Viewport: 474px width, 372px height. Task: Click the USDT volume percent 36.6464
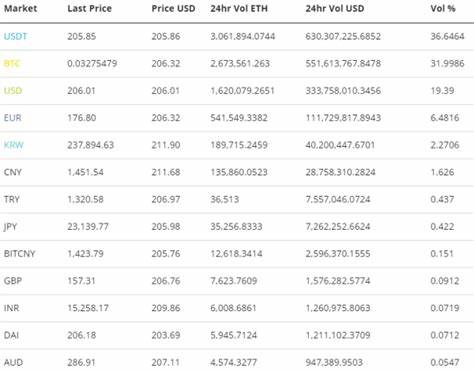coord(447,36)
